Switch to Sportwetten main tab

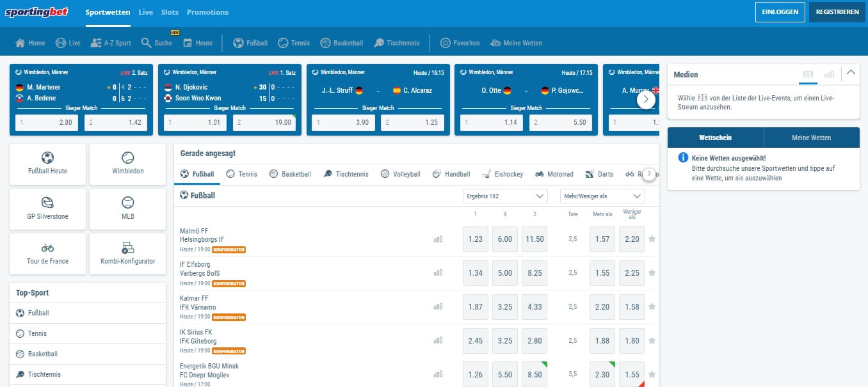tap(108, 12)
